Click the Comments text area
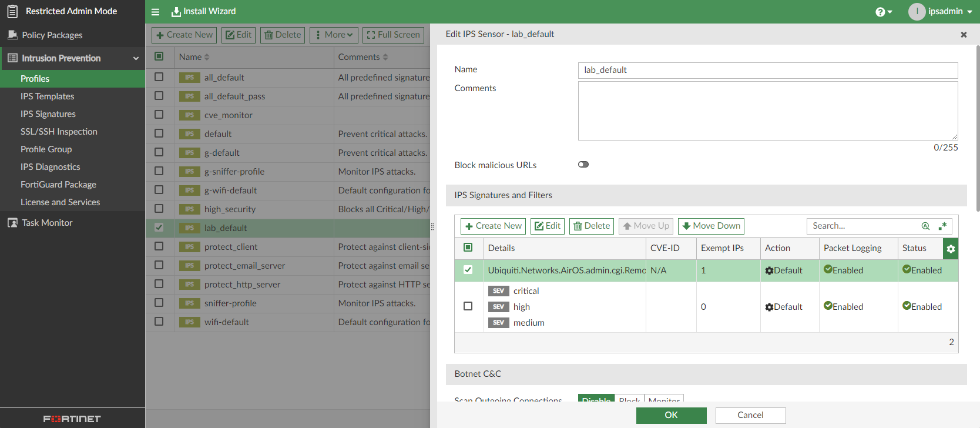The height and width of the screenshot is (428, 980). tap(768, 111)
